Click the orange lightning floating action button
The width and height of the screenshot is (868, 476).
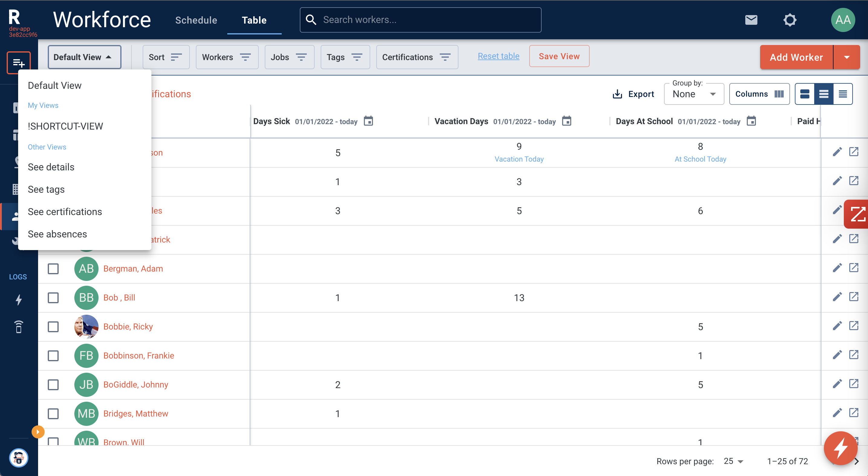[x=840, y=448]
